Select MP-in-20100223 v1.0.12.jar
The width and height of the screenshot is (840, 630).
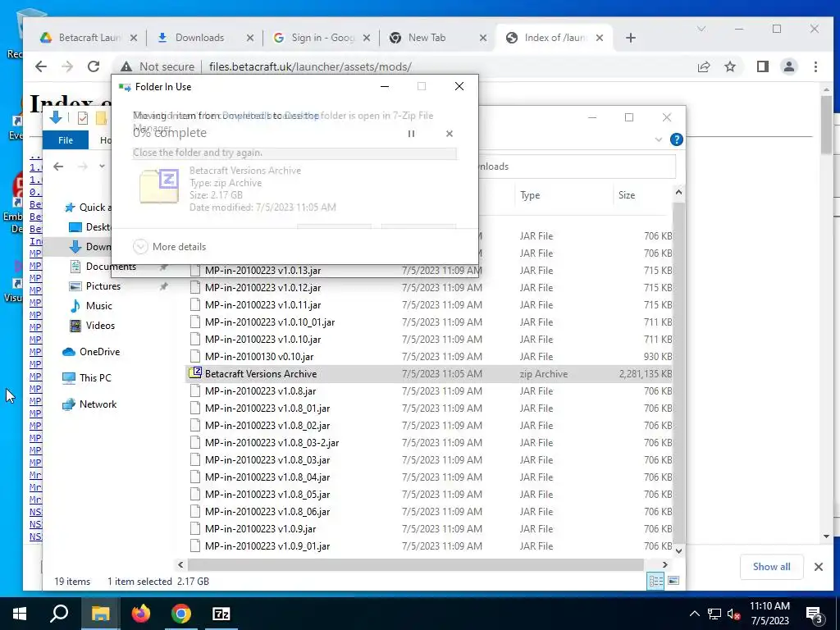(x=262, y=288)
